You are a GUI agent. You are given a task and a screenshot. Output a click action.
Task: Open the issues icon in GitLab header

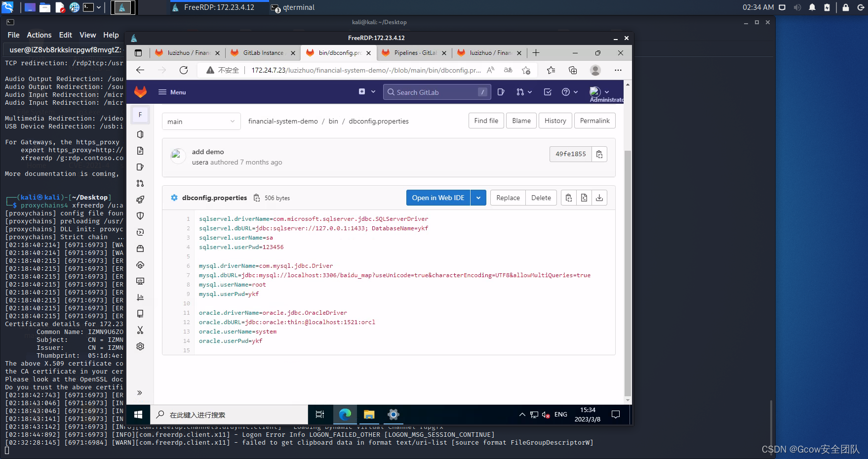pos(501,92)
